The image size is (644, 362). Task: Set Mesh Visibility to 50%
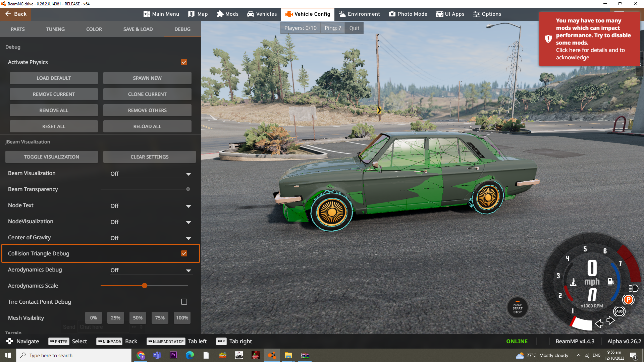click(x=138, y=318)
